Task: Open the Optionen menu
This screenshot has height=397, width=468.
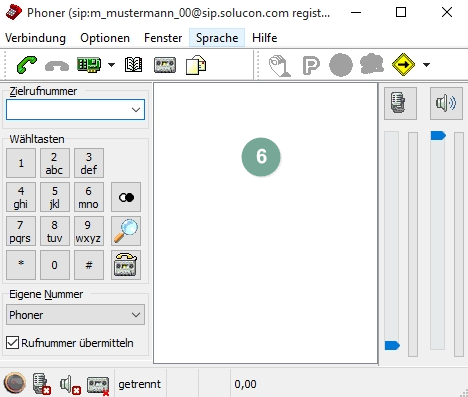Action: point(105,38)
